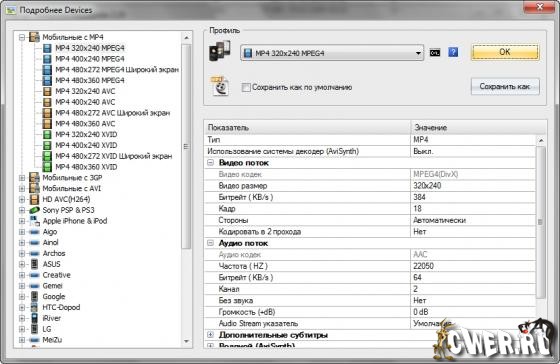Screen dimensions: 560x364
Task: Click the audio Битрейт value 64
Action: click(x=473, y=278)
